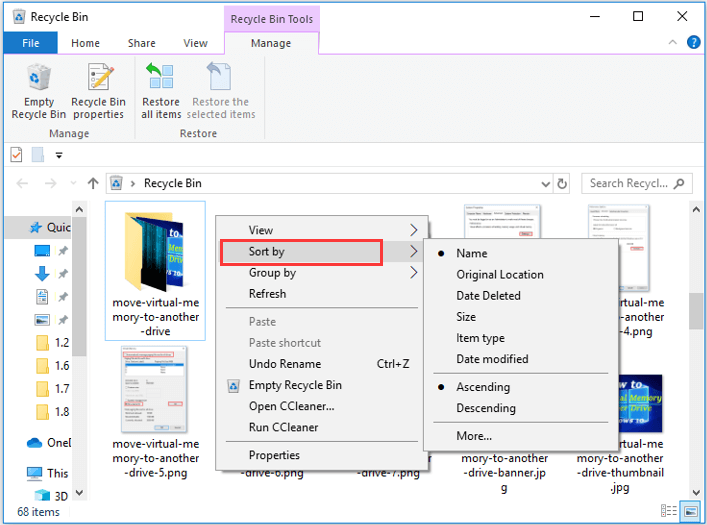This screenshot has width=707, height=525.
Task: Select OneDrive in navigation pane
Action: [x=49, y=443]
